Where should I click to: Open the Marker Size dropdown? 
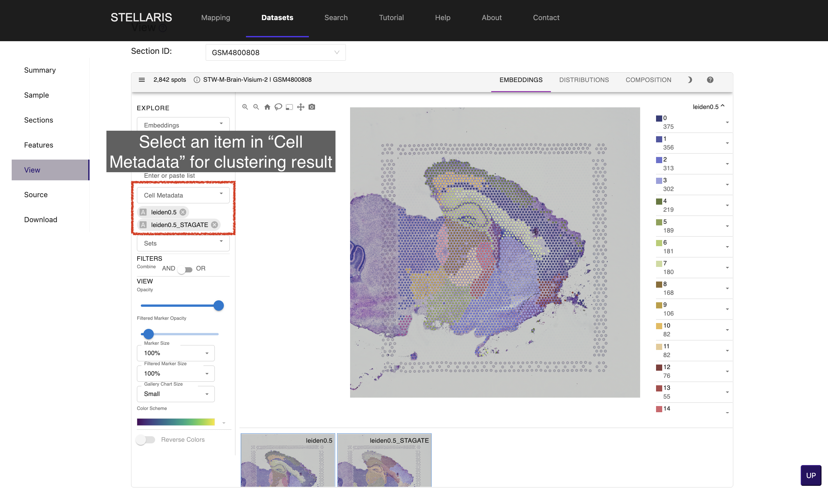tap(176, 353)
